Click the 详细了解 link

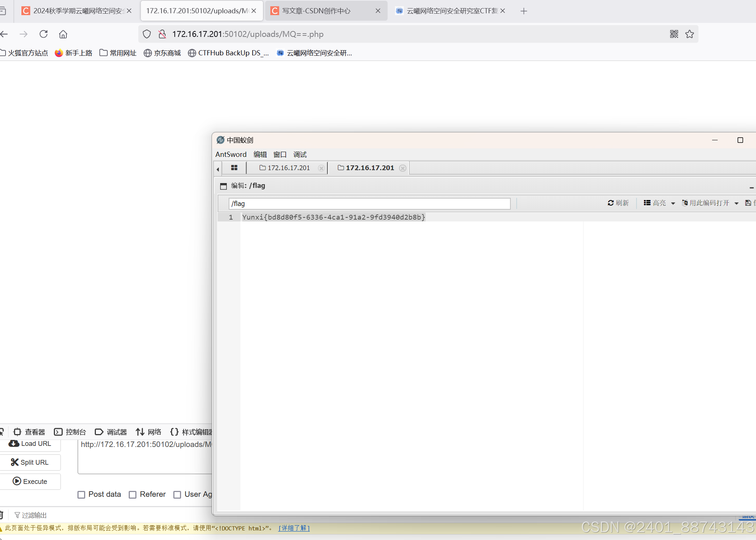[294, 528]
